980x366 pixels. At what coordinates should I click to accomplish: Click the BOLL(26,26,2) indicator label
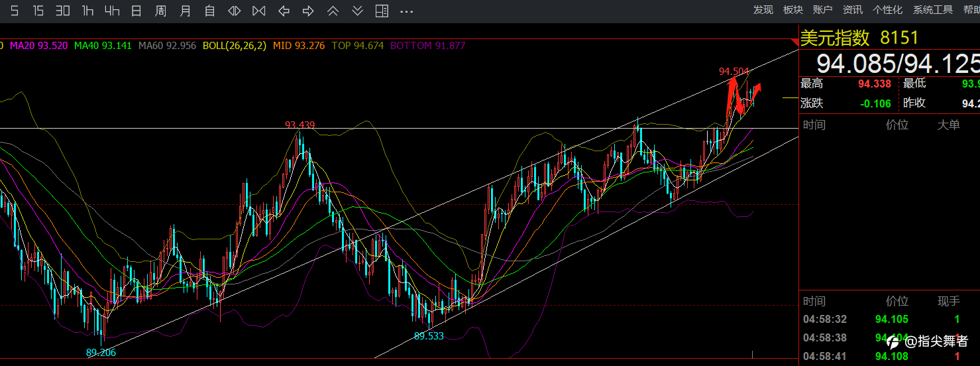(235, 46)
